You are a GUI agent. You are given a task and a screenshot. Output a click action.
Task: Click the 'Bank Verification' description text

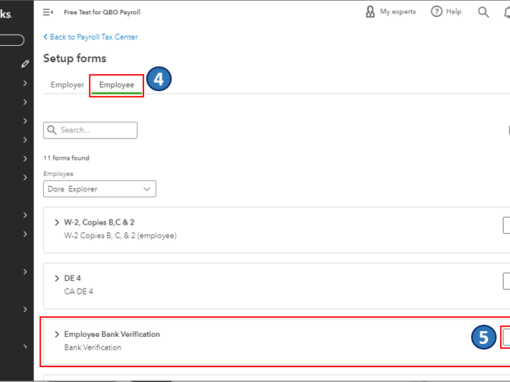(x=93, y=348)
